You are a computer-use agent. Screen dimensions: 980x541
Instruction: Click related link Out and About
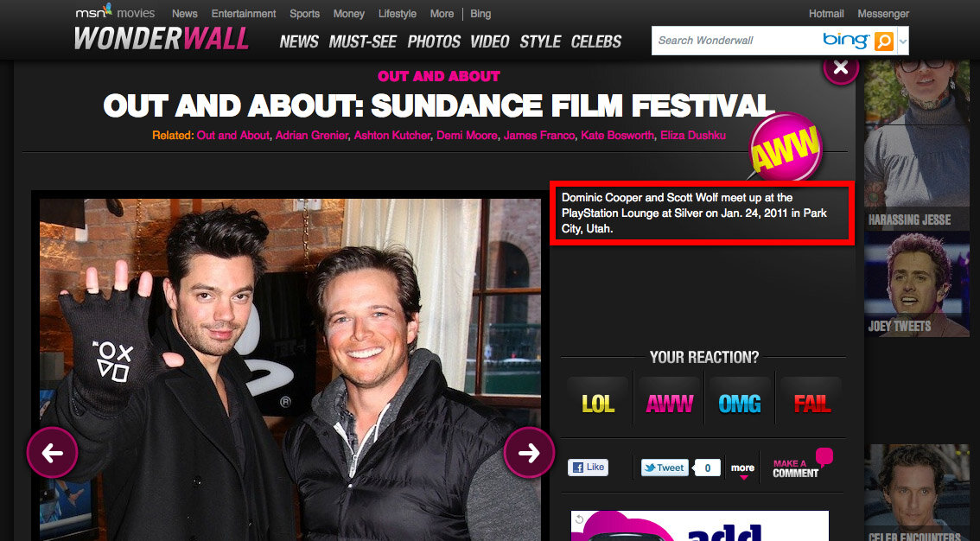pyautogui.click(x=233, y=135)
